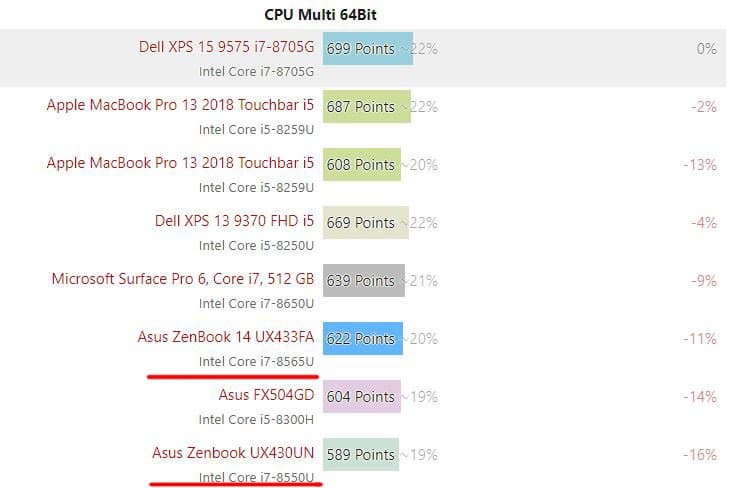Click the Intel Core i7-8565U label
740x488 pixels.
pyautogui.click(x=256, y=361)
